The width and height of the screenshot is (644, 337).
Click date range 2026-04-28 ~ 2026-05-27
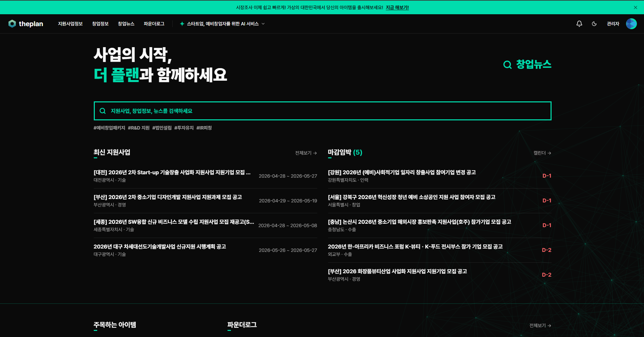(288, 176)
